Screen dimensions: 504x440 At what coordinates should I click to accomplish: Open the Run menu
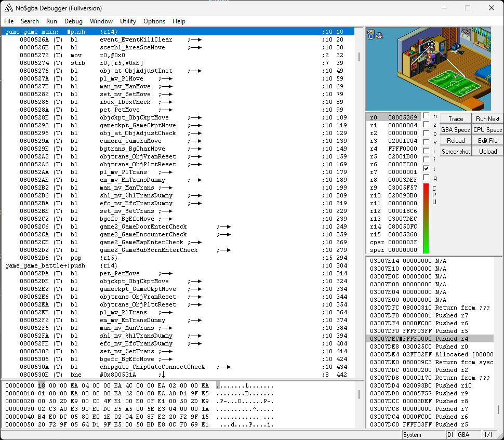pyautogui.click(x=51, y=21)
